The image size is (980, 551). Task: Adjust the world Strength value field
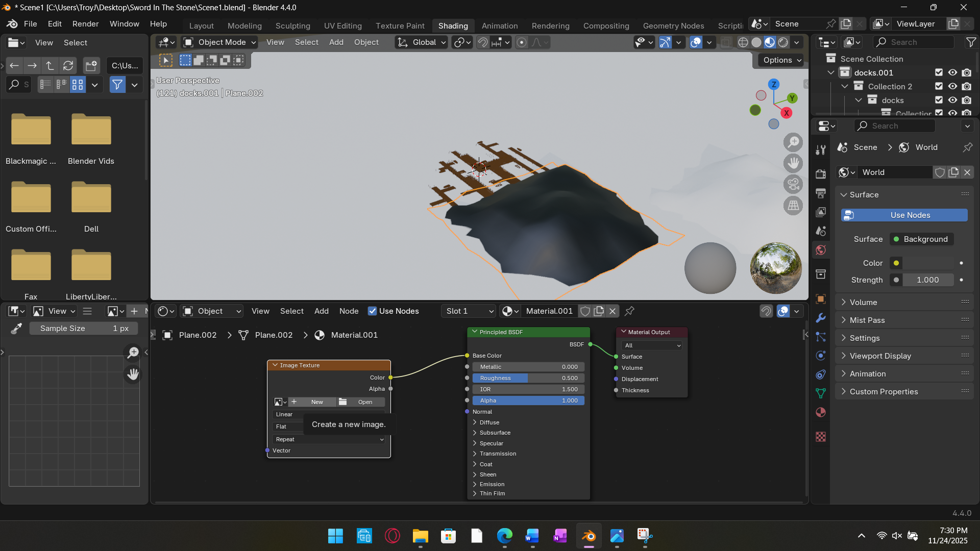pos(928,280)
